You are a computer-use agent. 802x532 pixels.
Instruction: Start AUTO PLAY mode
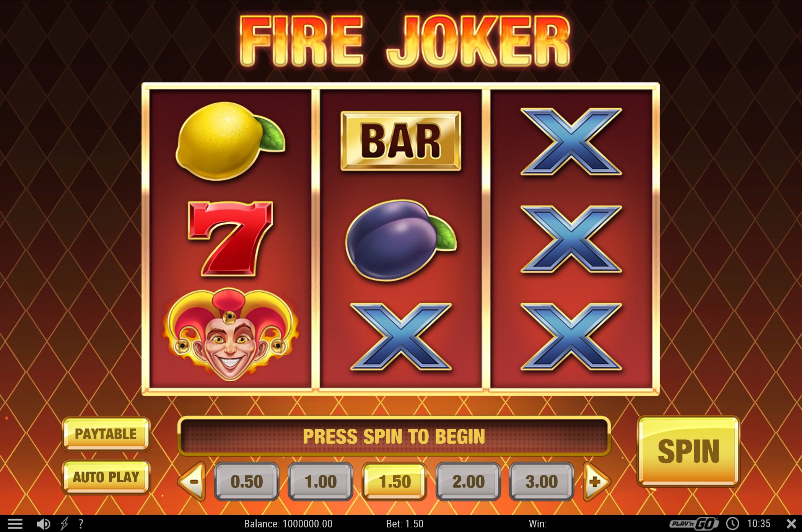[x=106, y=477]
